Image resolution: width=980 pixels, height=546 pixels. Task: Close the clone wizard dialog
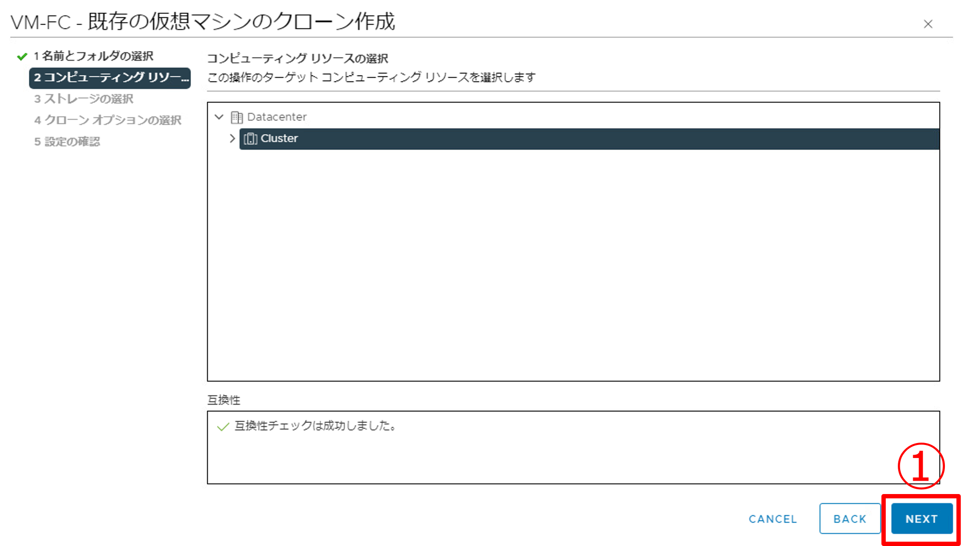[928, 24]
